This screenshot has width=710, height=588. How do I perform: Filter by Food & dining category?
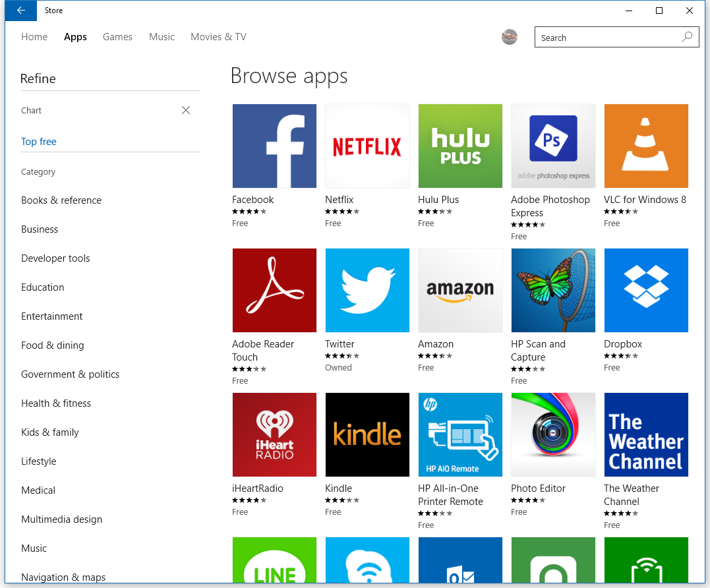click(53, 345)
